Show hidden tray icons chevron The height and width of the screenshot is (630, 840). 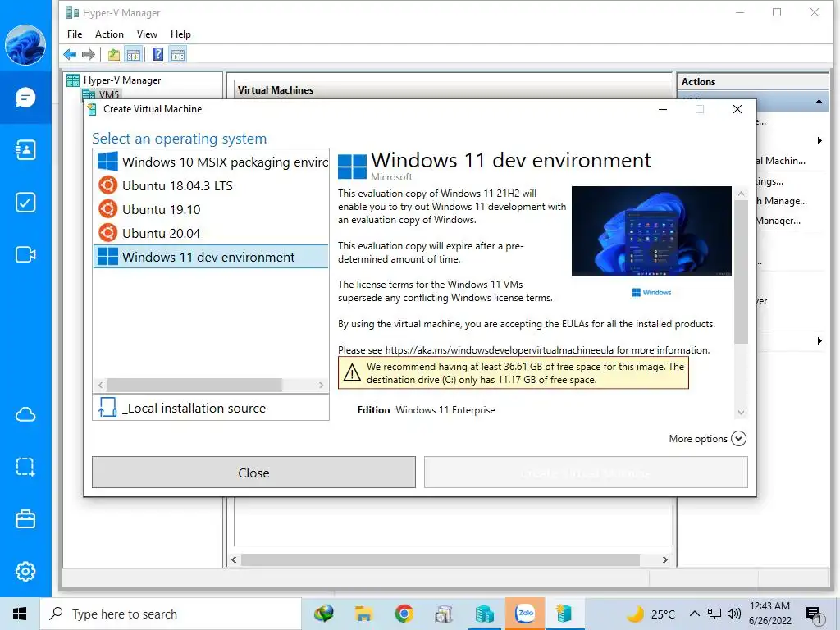tap(694, 614)
